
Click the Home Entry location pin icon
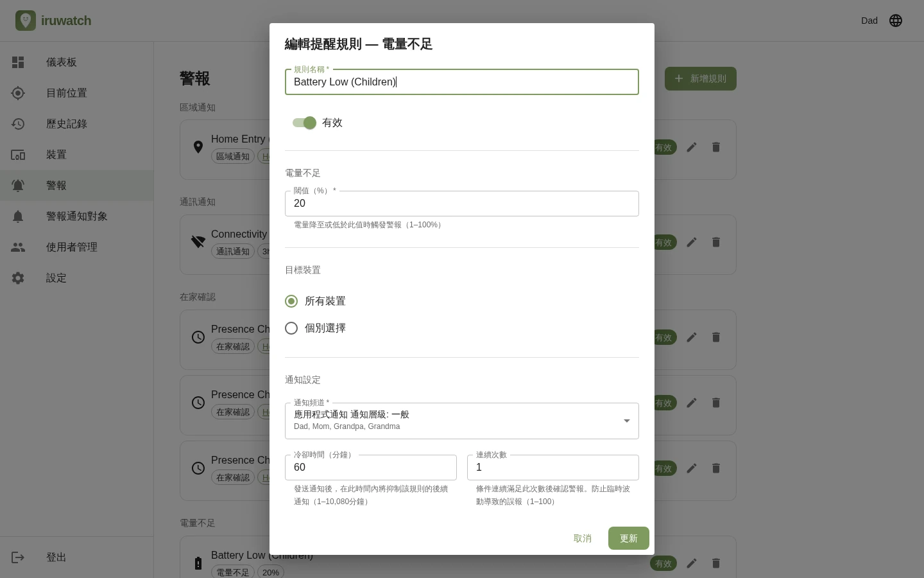point(198,147)
